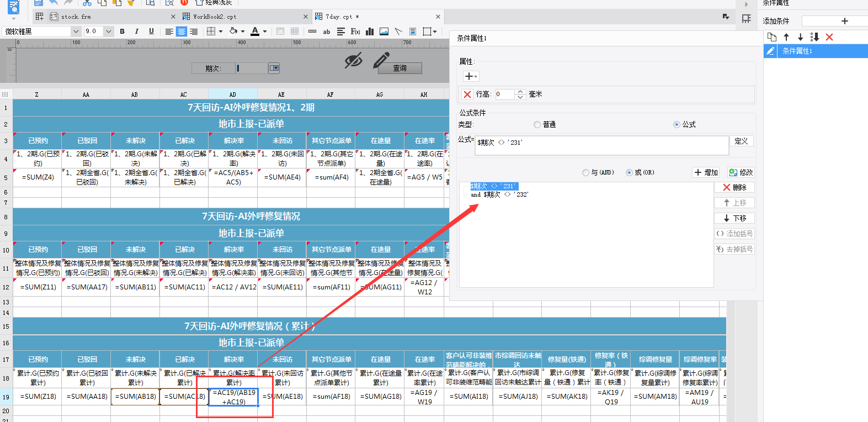This screenshot has height=422, width=868.
Task: Click the 增加 button
Action: [706, 172]
